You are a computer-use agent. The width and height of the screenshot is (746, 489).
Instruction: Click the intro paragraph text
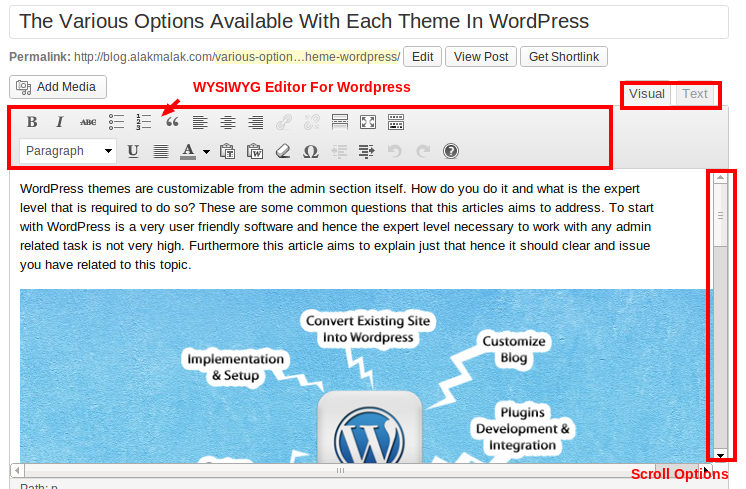(x=337, y=226)
